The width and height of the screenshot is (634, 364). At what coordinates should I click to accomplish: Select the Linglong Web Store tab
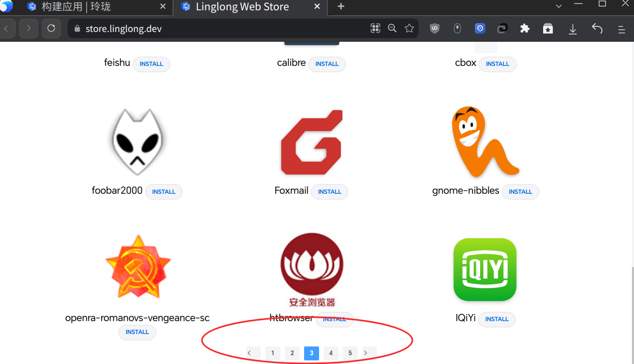coord(250,7)
